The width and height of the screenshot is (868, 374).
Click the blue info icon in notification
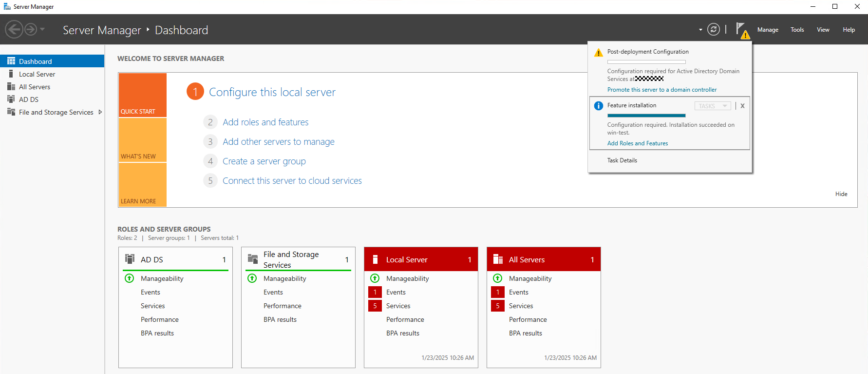pyautogui.click(x=599, y=106)
